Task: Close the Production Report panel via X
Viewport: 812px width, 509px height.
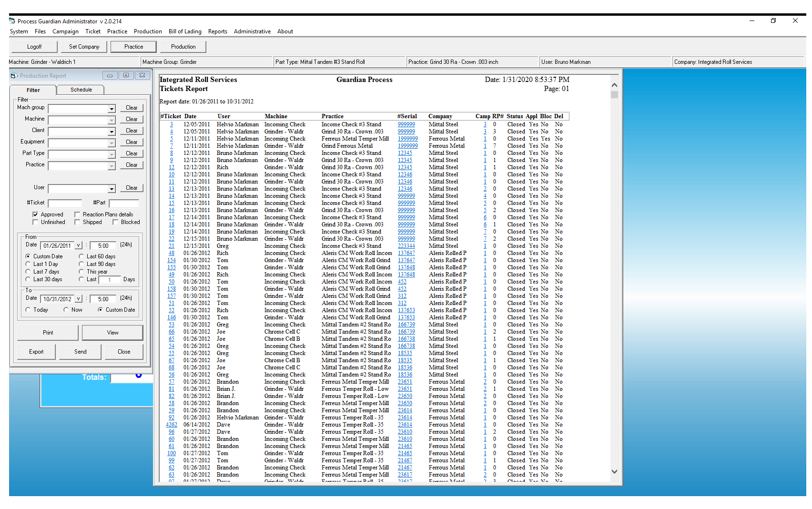Action: pyautogui.click(x=142, y=75)
